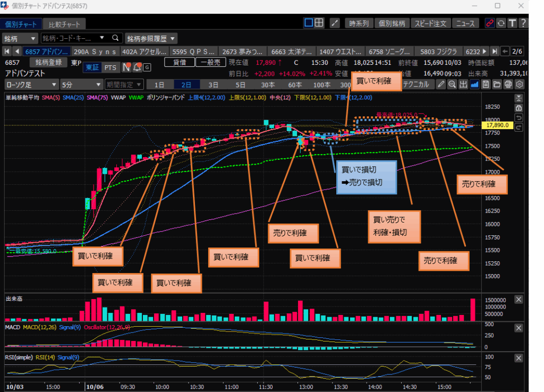Screen dimensions: 544x392
Task: Click the 銘柄登録 button
Action: pyautogui.click(x=48, y=63)
